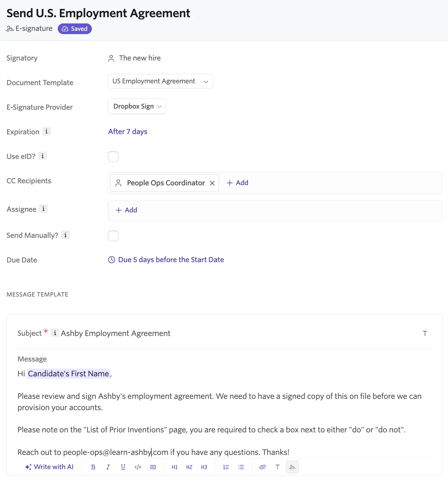Show Send Manually info icon
This screenshot has width=448, height=481.
coord(65,235)
